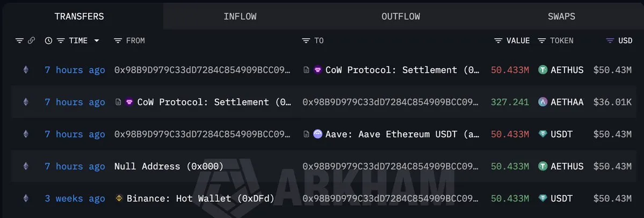Open the FROM column filter
The height and width of the screenshot is (218, 644).
click(118, 41)
